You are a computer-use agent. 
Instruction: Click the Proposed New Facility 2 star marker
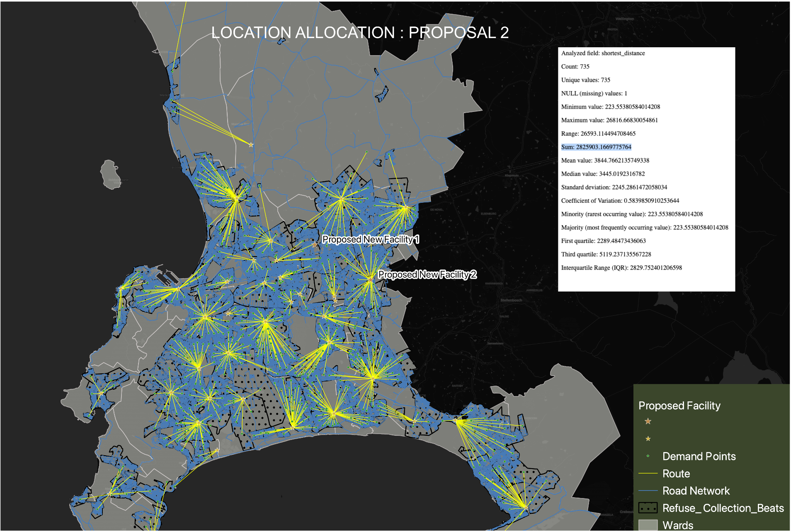pos(370,280)
